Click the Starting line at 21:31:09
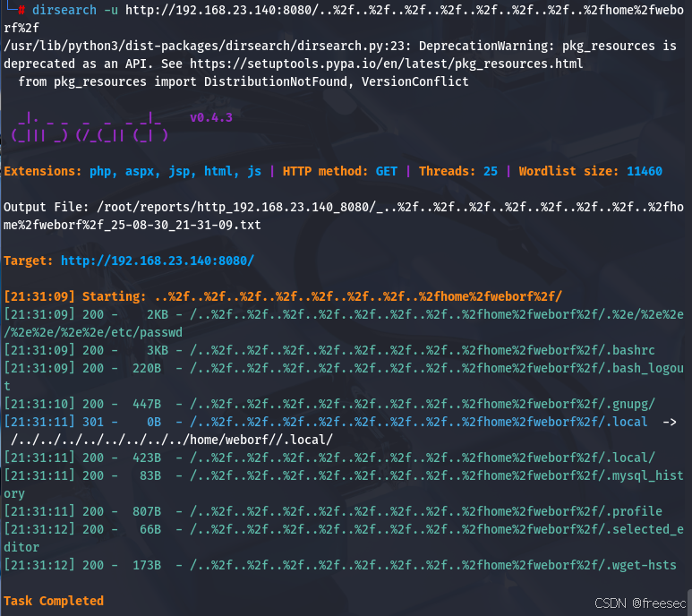 click(x=283, y=296)
